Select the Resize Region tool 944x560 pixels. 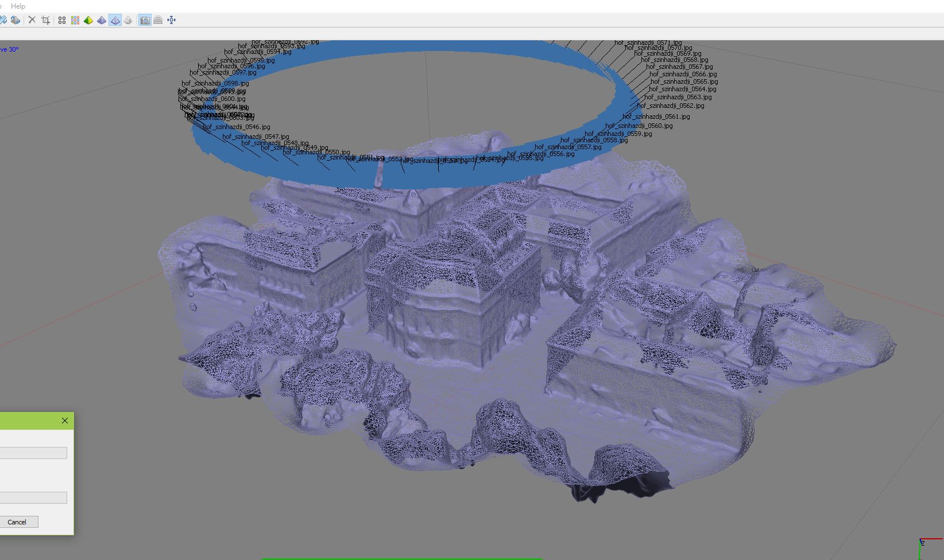coord(3,20)
